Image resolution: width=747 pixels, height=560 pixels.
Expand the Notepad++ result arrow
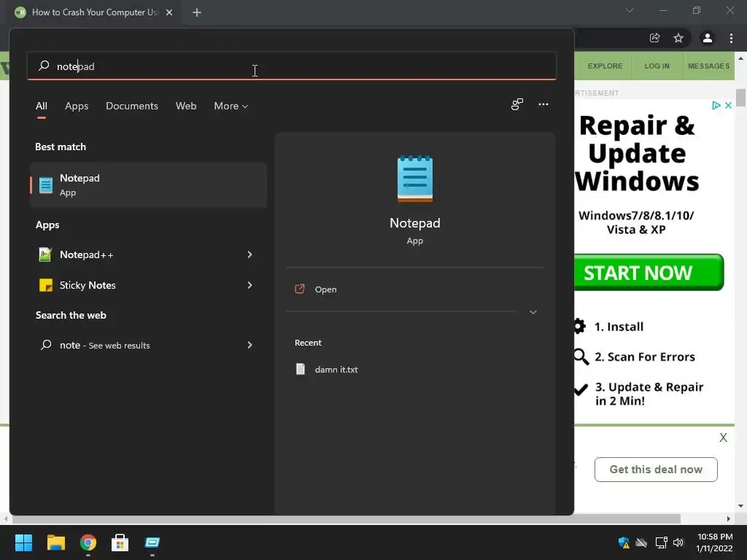249,254
